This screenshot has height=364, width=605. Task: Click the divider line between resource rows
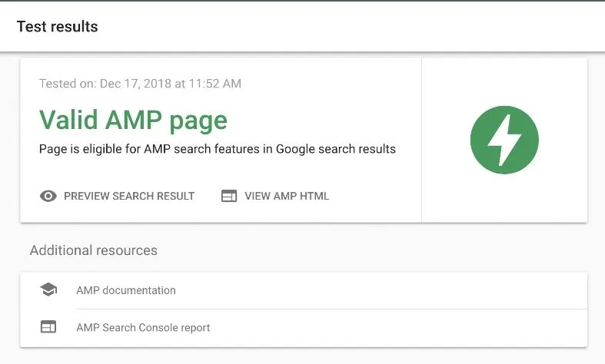tap(331, 309)
